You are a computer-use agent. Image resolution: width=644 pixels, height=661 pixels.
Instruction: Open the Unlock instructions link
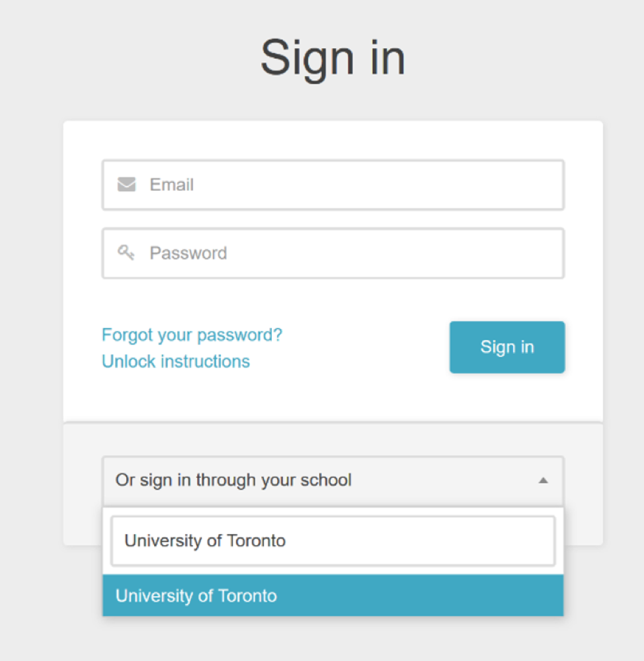(176, 362)
